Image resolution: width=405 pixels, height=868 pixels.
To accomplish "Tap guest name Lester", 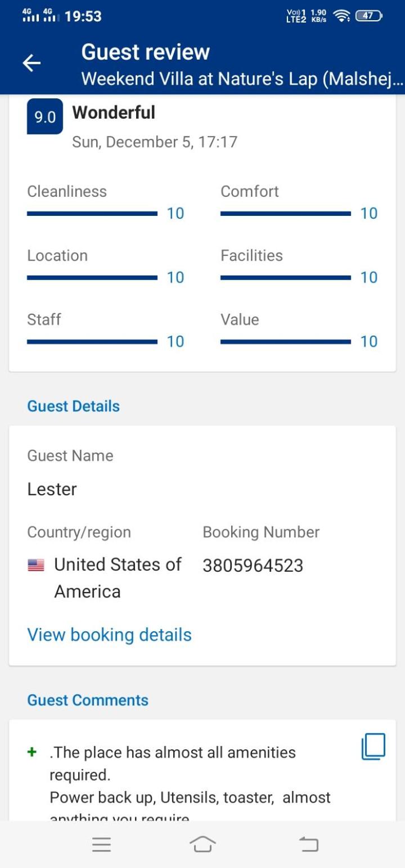I will click(x=52, y=489).
